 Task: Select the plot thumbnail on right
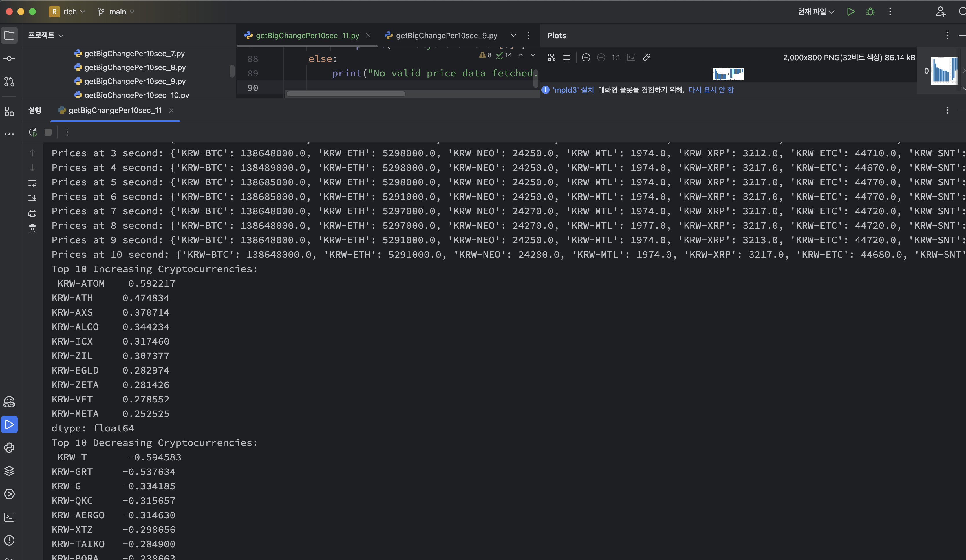point(944,71)
